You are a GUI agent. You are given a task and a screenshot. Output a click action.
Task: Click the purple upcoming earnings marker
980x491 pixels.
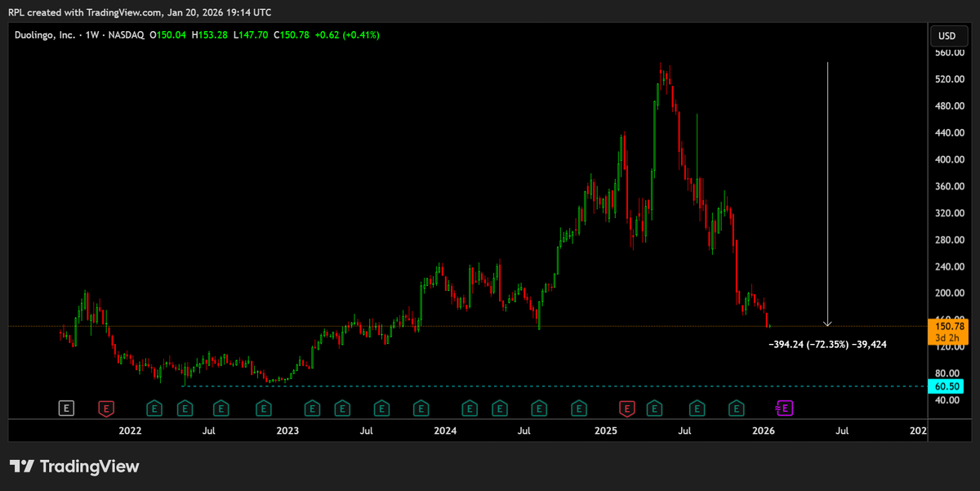click(785, 407)
